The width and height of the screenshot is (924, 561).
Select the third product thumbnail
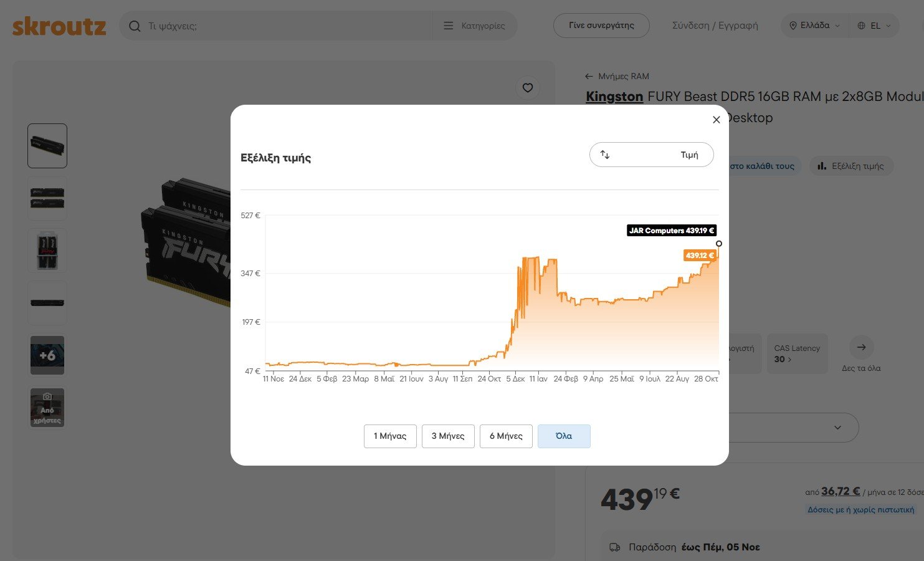[47, 251]
